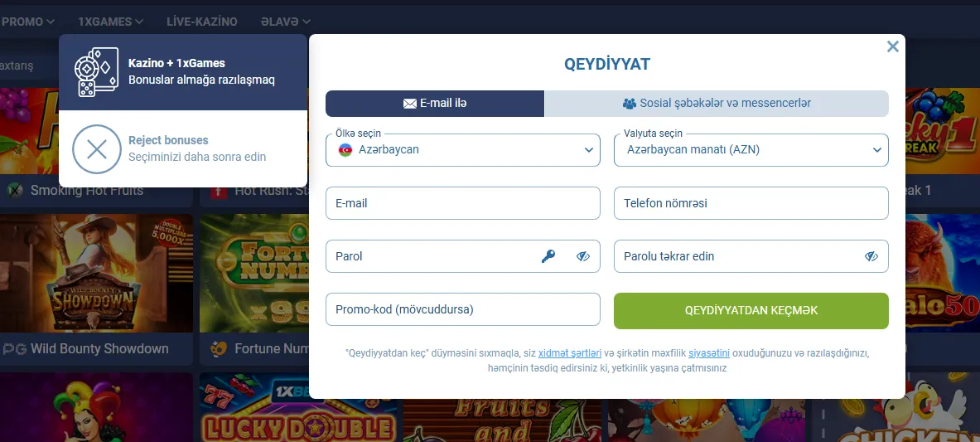The width and height of the screenshot is (980, 442).
Task: Click provider icon beside Fortune Numbers title
Action: pyautogui.click(x=218, y=349)
